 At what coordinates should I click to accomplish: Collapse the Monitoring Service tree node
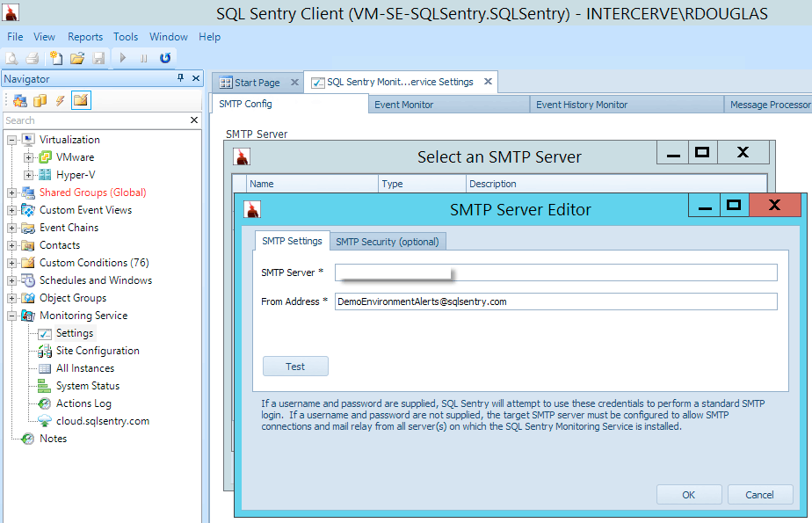coord(11,316)
